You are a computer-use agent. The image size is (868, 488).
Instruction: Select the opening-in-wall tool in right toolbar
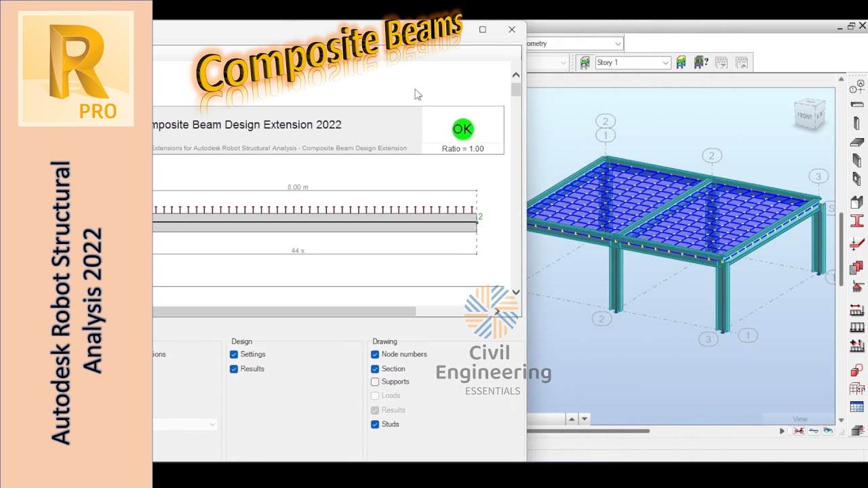(857, 180)
